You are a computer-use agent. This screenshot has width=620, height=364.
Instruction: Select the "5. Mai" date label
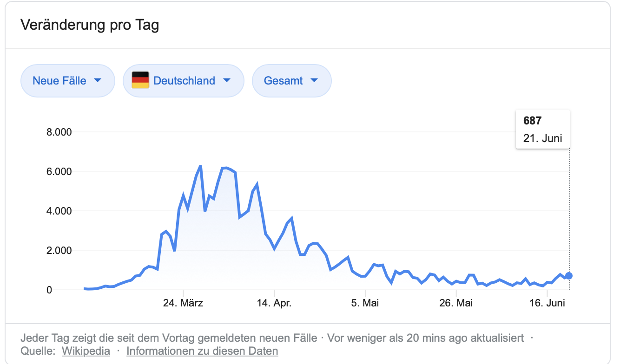pyautogui.click(x=365, y=303)
